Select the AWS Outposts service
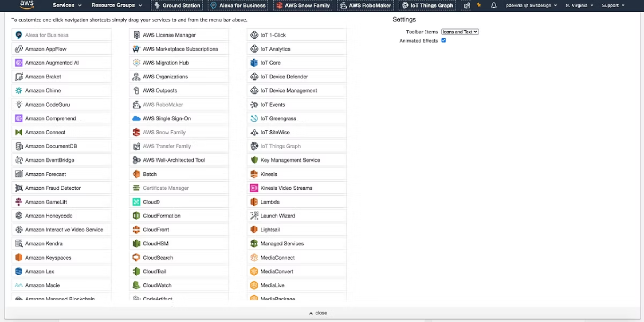 click(179, 91)
